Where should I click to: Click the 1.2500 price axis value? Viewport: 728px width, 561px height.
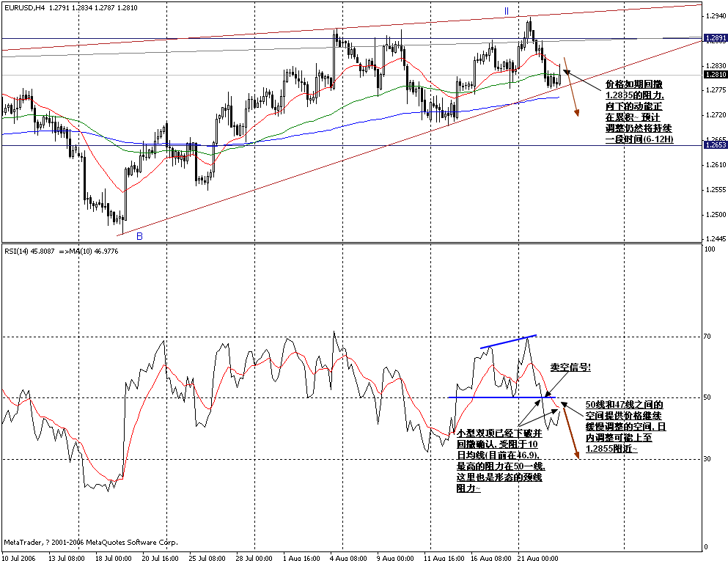click(716, 215)
